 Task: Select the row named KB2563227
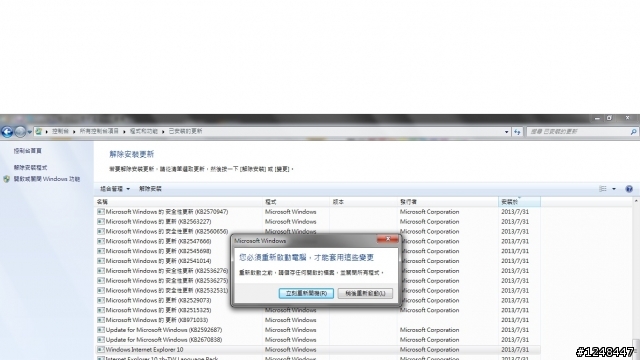coord(318,222)
